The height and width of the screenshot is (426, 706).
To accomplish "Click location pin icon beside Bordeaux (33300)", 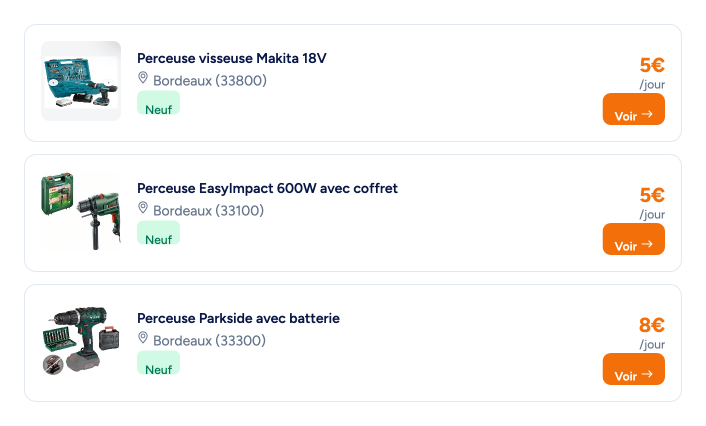I will click(x=143, y=339).
